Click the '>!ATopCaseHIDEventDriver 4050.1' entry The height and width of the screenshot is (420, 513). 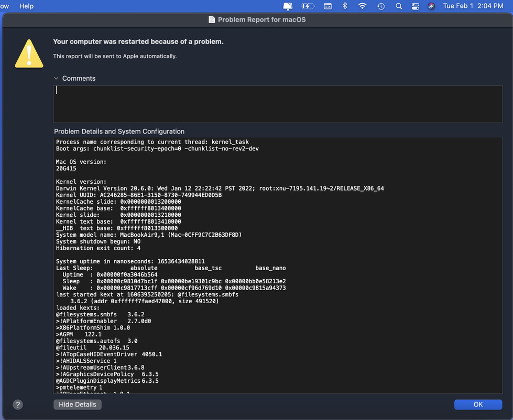pos(109,354)
